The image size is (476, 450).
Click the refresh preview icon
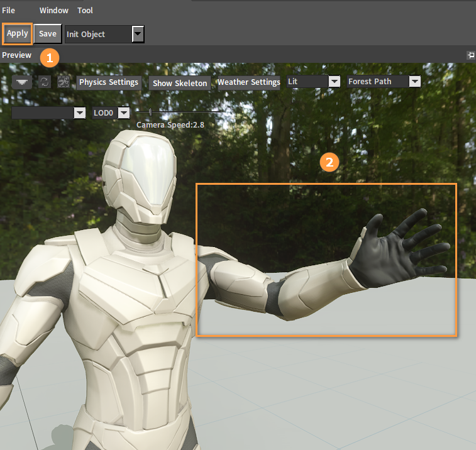(45, 82)
